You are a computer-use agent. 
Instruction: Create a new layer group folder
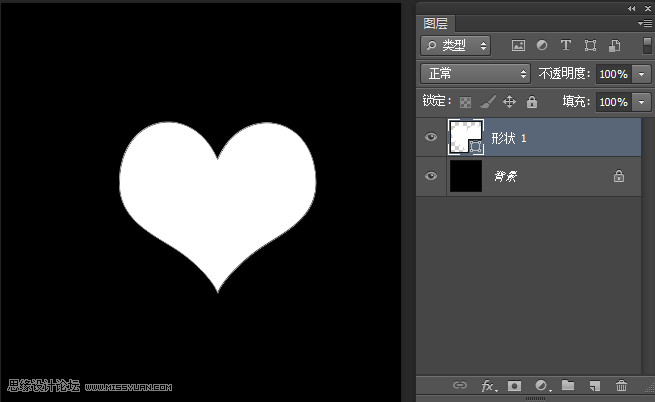click(568, 385)
